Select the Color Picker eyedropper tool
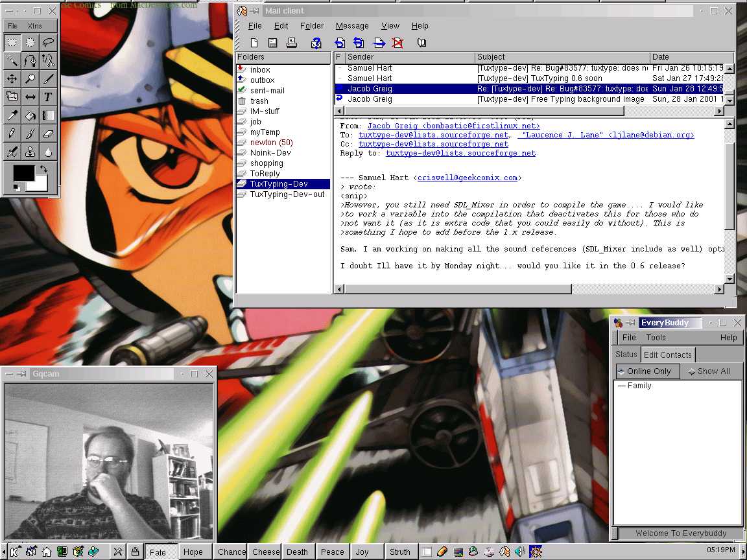This screenshot has height=560, width=747. [12, 115]
